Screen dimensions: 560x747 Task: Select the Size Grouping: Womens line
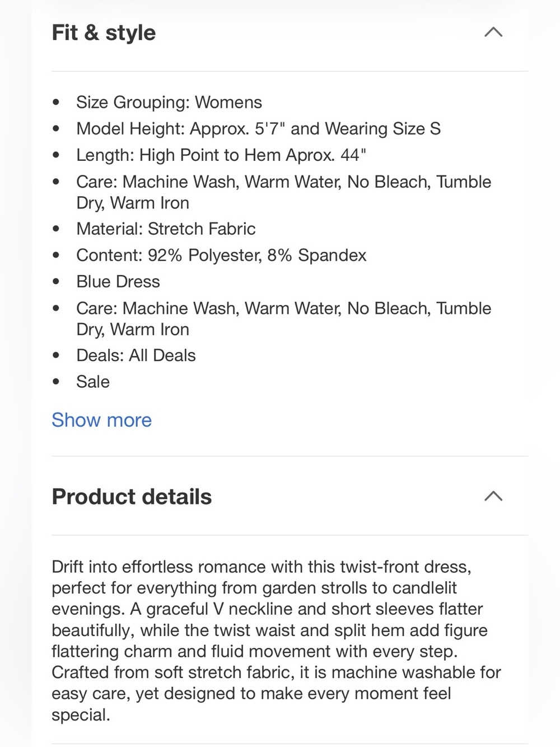(x=169, y=102)
